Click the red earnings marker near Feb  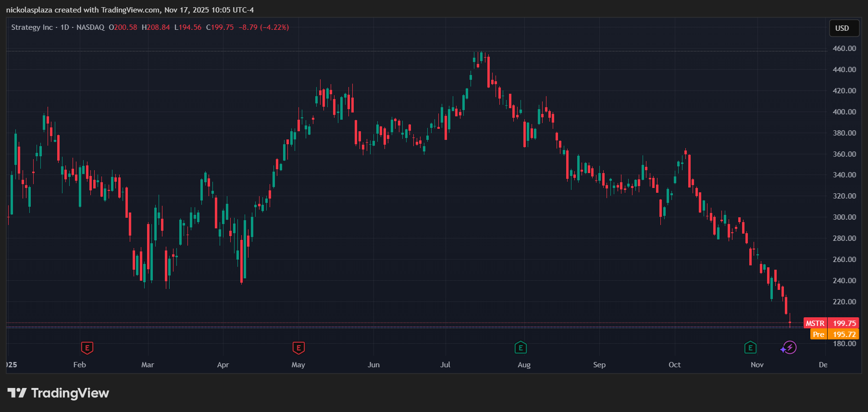point(87,348)
